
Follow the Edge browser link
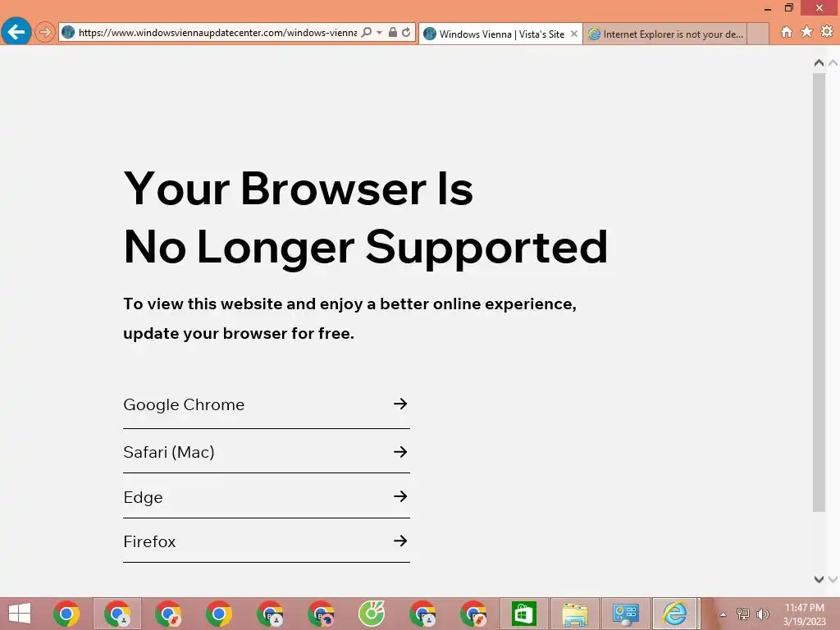[x=267, y=496]
